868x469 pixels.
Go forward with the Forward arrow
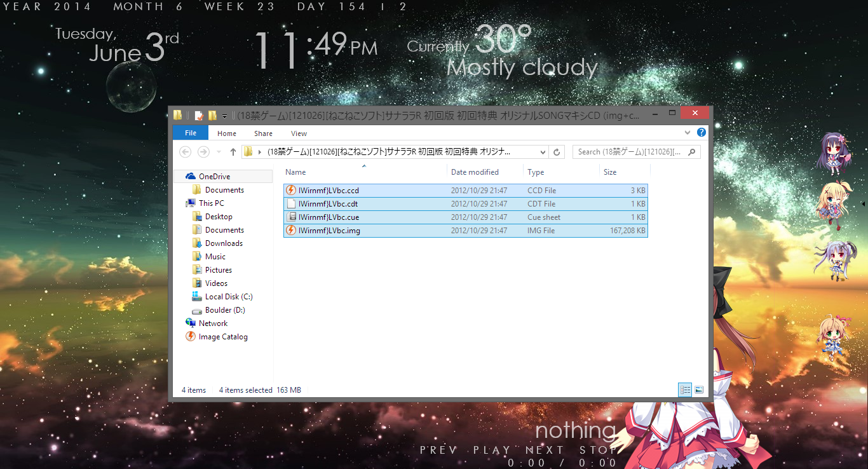point(203,152)
